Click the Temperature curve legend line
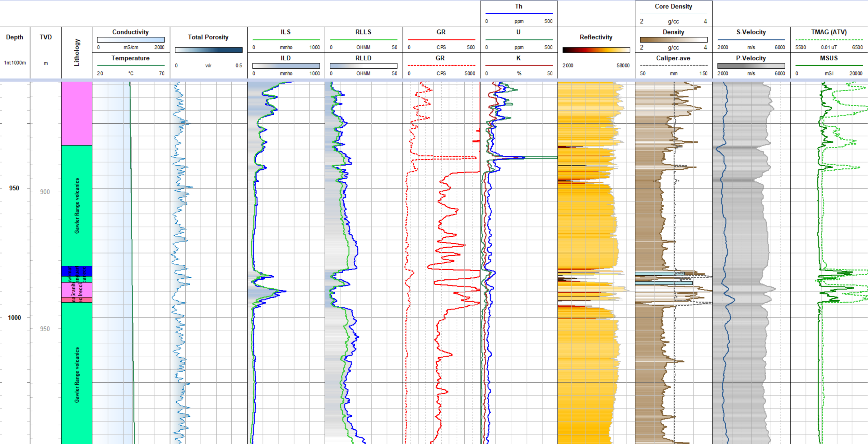 coord(130,66)
